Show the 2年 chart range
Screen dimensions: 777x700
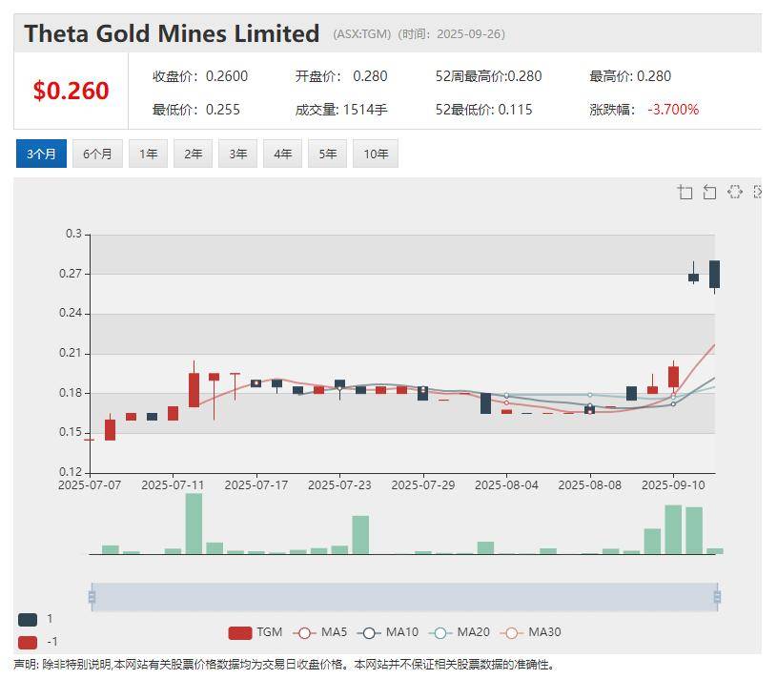tap(193, 154)
